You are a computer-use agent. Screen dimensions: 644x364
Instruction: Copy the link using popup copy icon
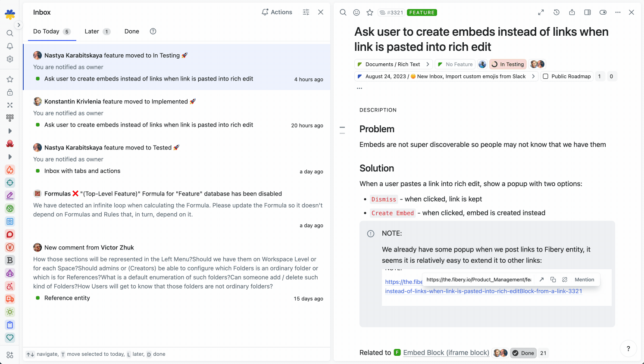(553, 280)
